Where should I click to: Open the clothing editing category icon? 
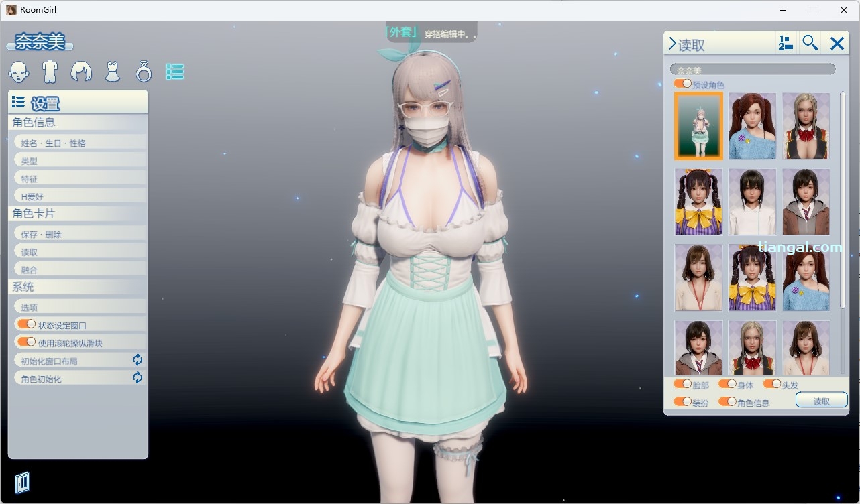coord(113,71)
